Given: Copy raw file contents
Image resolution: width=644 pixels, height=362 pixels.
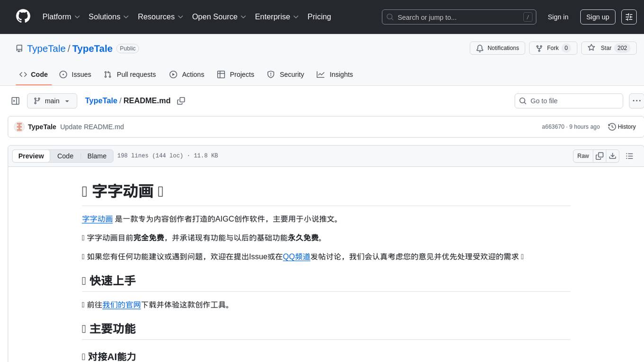Looking at the screenshot, I should pyautogui.click(x=599, y=156).
